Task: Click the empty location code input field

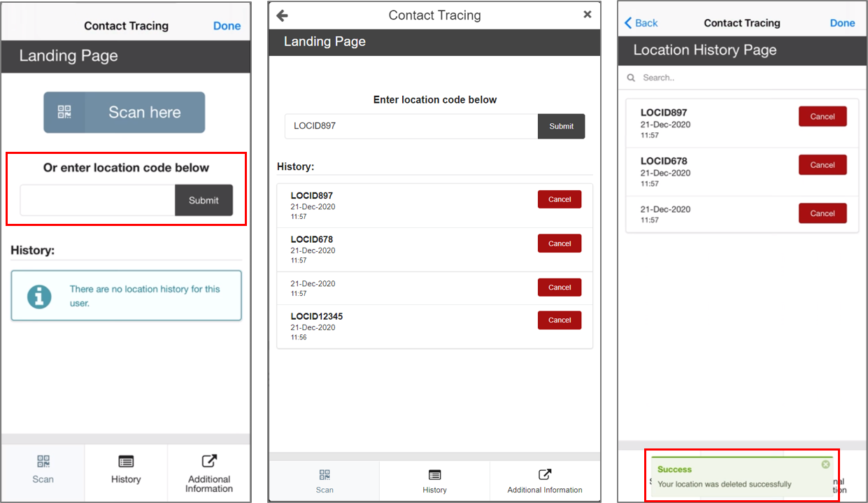Action: point(97,201)
